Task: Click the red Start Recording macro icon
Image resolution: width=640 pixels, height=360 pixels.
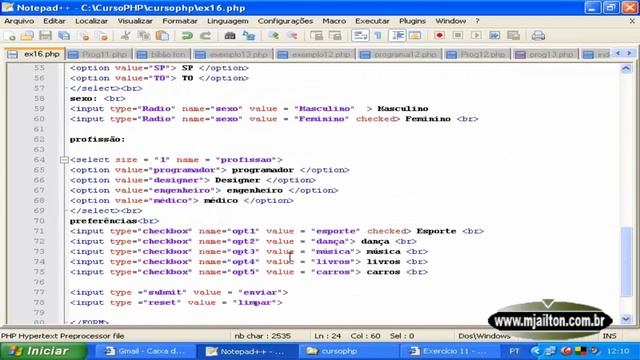Action: pos(439,36)
